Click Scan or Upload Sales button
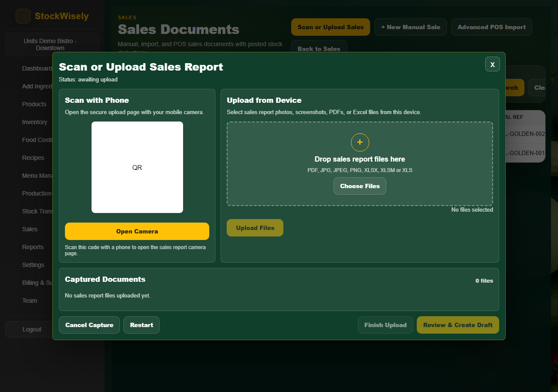Viewport: 558px width, 392px height. point(330,27)
